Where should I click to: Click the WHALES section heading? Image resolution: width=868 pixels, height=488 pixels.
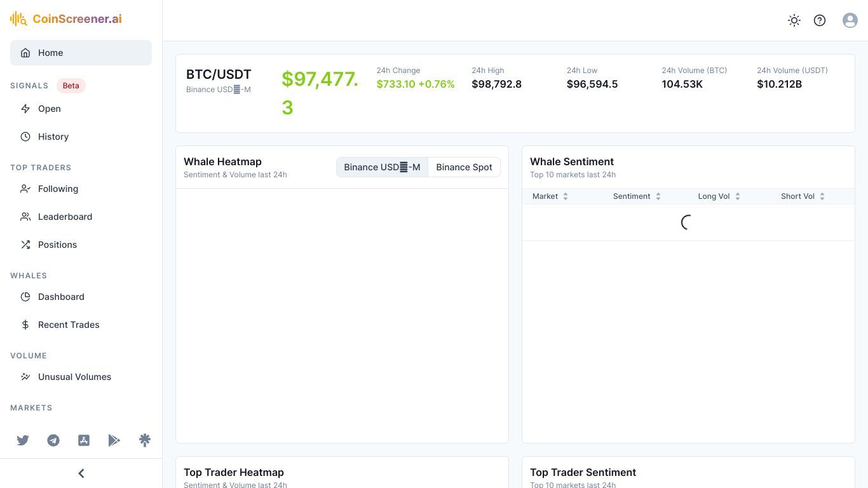pos(29,276)
